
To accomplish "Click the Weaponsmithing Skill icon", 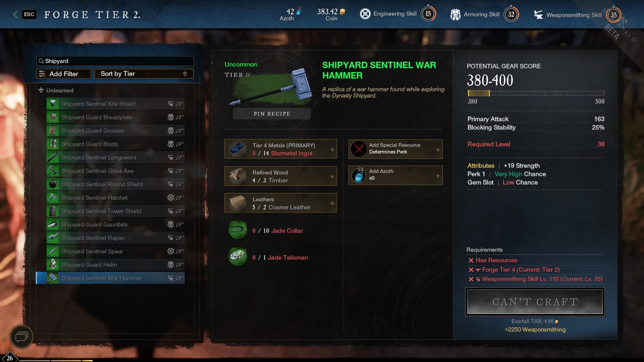I will coord(538,15).
